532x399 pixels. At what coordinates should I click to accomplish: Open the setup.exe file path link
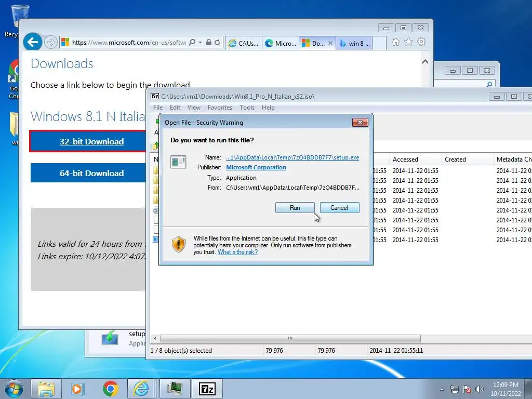[292, 157]
